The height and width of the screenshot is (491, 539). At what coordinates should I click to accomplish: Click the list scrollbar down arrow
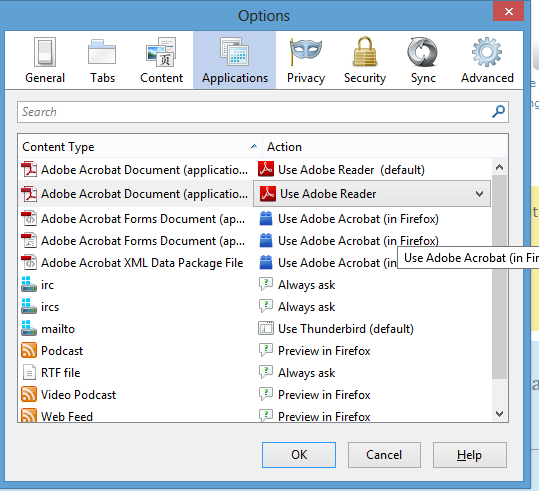click(499, 414)
